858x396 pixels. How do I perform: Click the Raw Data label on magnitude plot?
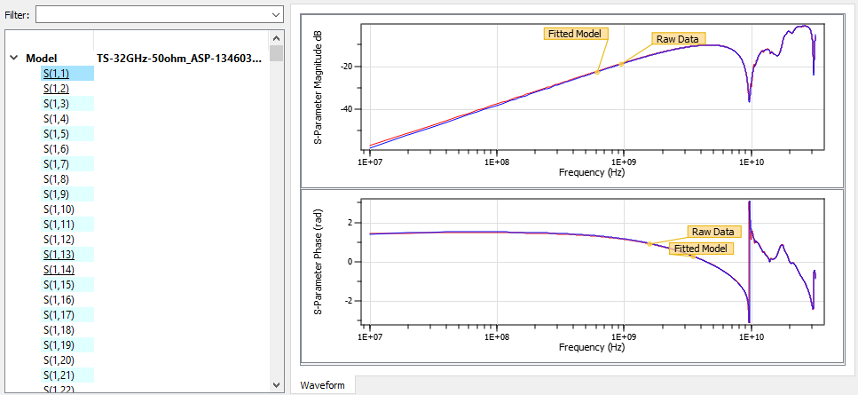(679, 38)
